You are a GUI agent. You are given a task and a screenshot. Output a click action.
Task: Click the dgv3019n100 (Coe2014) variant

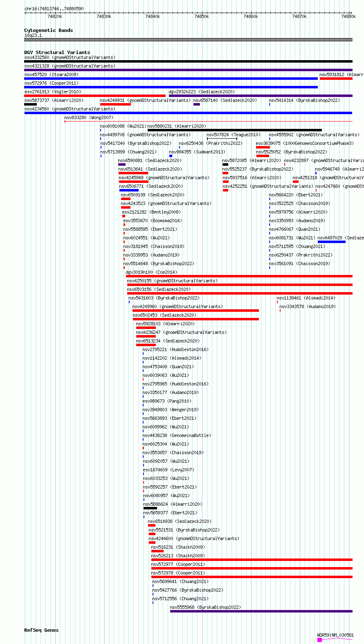239,276
